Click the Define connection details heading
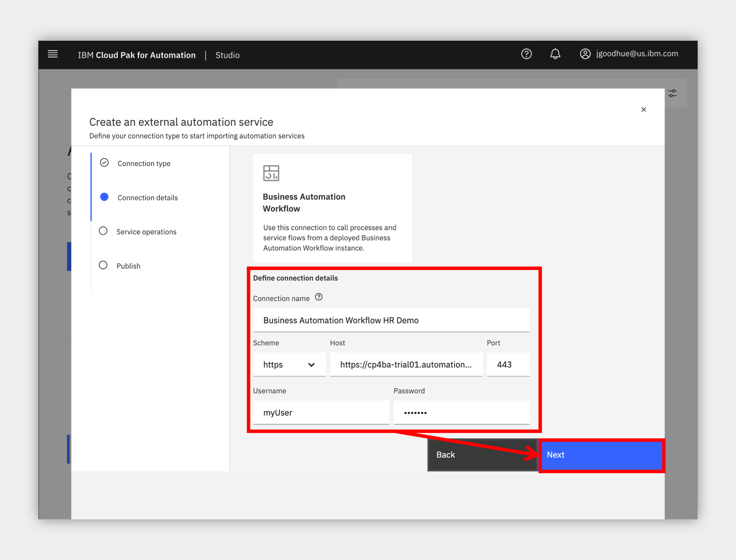The width and height of the screenshot is (736, 560). pyautogui.click(x=295, y=278)
